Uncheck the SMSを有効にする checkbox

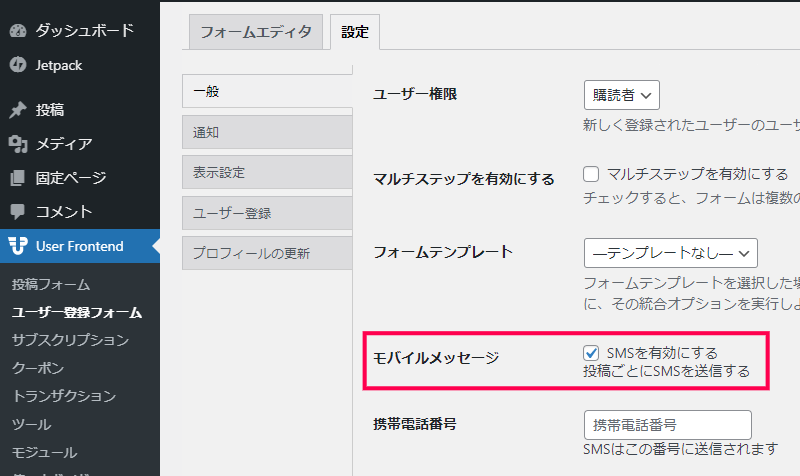(591, 353)
